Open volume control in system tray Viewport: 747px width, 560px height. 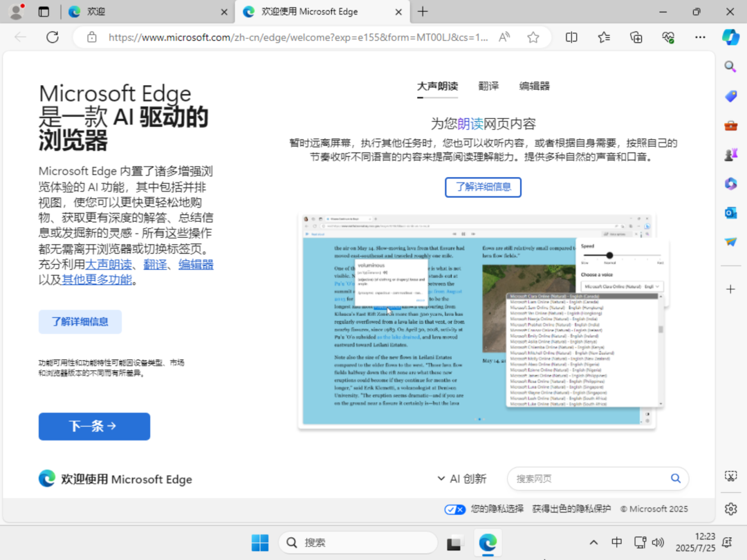(658, 543)
